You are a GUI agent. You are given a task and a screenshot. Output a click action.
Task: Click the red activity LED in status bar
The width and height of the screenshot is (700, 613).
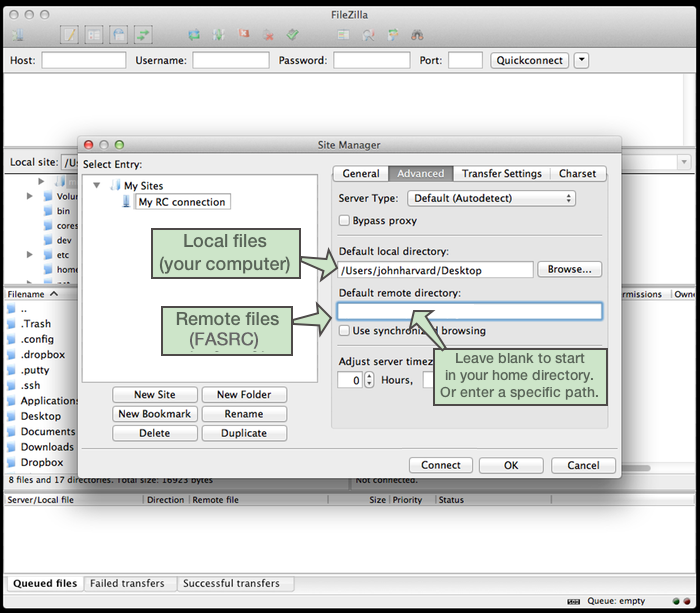(x=687, y=601)
